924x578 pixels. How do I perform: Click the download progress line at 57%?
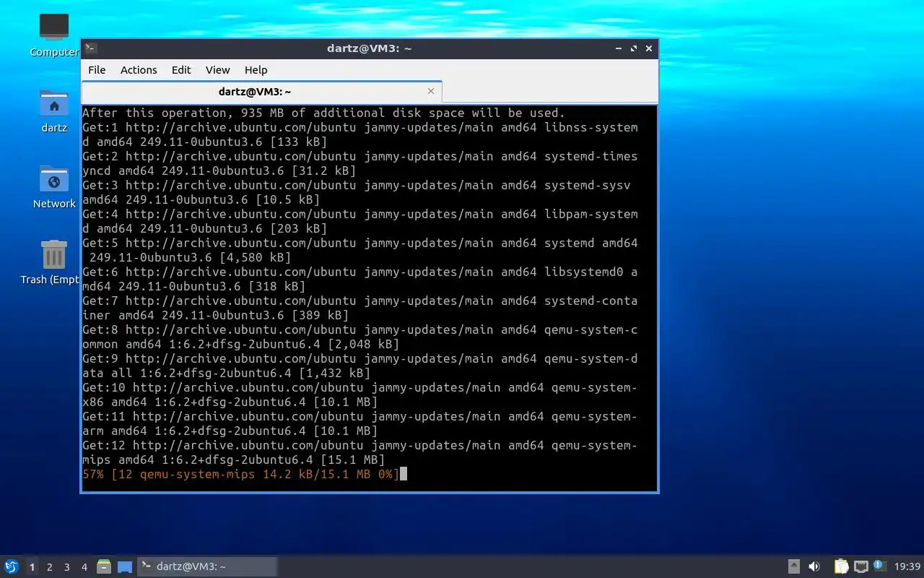(x=241, y=474)
